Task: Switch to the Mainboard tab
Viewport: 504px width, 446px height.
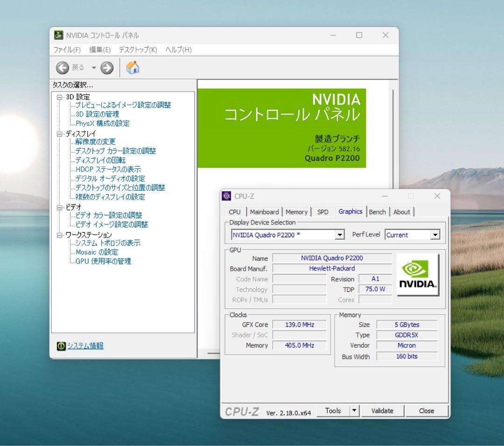Action: click(x=264, y=212)
